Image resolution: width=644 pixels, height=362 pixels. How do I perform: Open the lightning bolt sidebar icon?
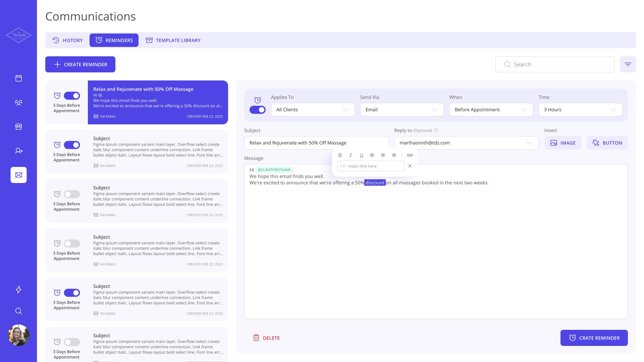tap(18, 290)
